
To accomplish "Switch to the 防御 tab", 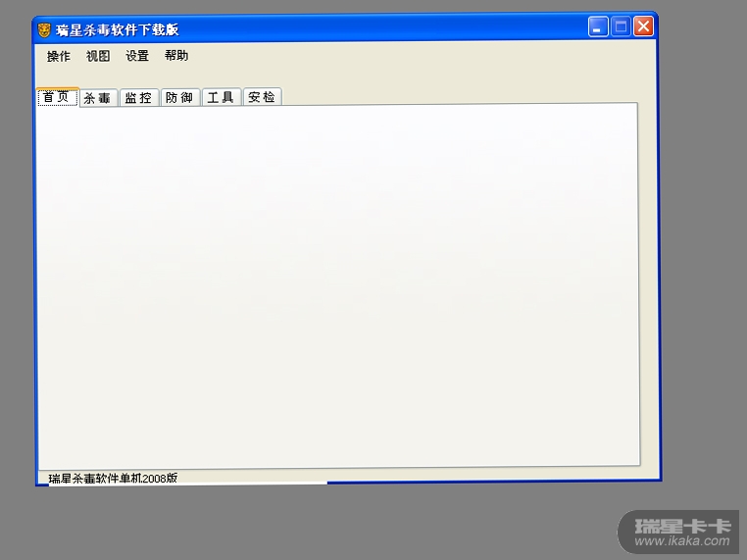I will 179,97.
